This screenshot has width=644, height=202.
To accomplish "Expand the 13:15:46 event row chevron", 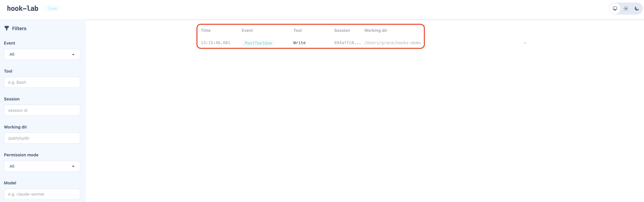I will pyautogui.click(x=525, y=43).
